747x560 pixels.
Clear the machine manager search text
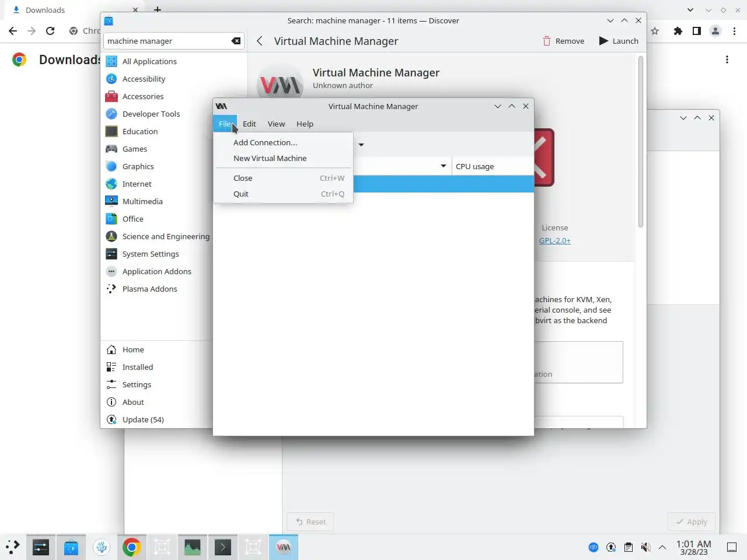tap(236, 41)
